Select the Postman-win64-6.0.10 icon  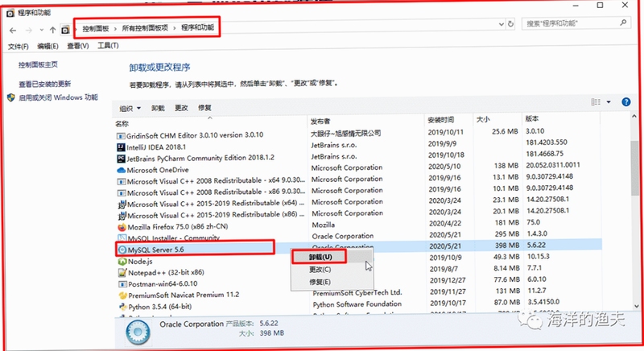click(x=122, y=284)
